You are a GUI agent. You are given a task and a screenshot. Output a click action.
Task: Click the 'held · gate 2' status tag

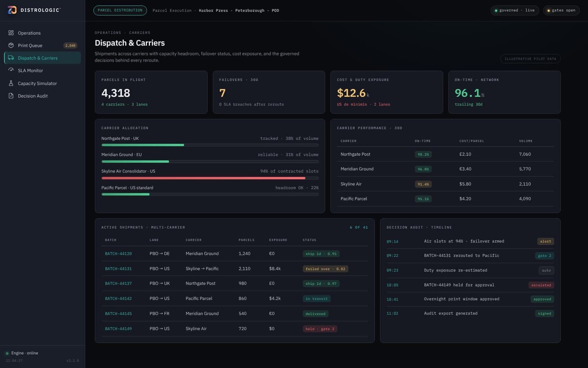(x=320, y=329)
